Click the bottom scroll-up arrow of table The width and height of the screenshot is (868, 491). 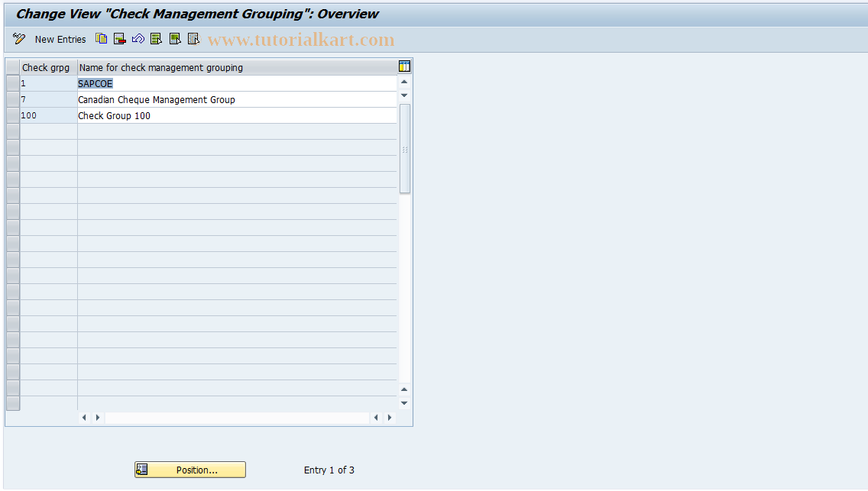(405, 389)
